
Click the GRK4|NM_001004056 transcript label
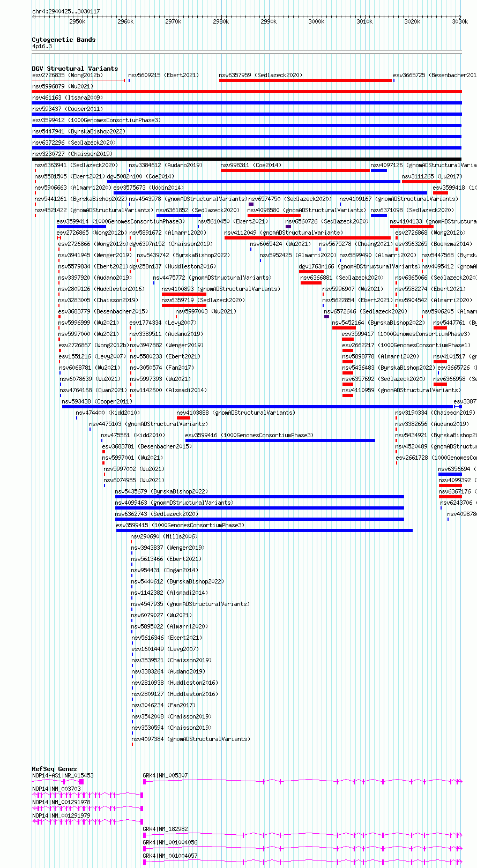coord(170,843)
